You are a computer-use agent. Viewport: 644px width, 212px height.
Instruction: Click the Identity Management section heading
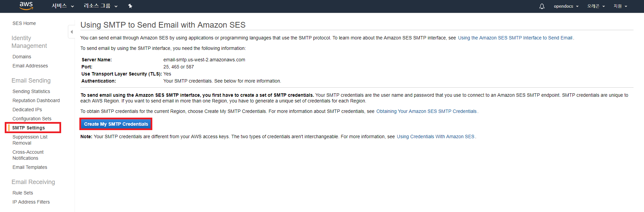[x=29, y=42]
